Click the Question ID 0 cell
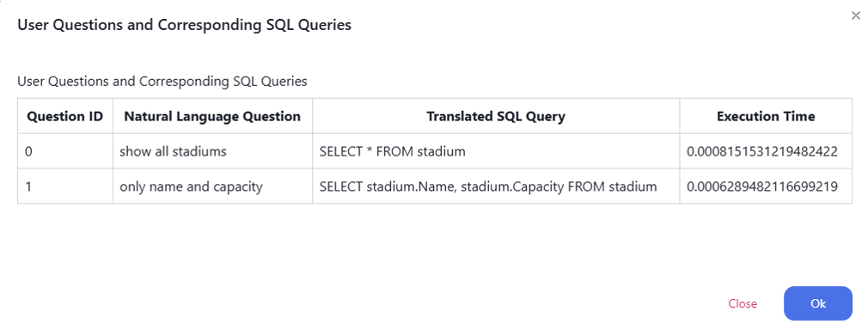The width and height of the screenshot is (868, 330). pos(64,151)
